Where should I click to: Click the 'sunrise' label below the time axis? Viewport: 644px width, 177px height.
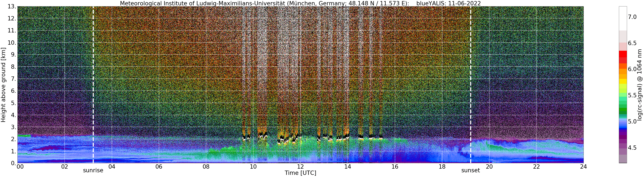[93, 171]
